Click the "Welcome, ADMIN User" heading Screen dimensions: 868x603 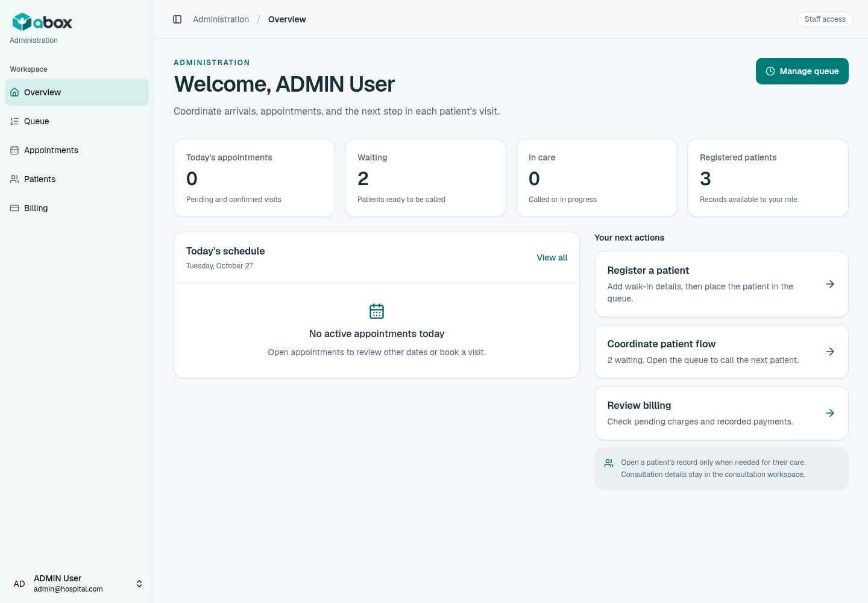pyautogui.click(x=285, y=84)
